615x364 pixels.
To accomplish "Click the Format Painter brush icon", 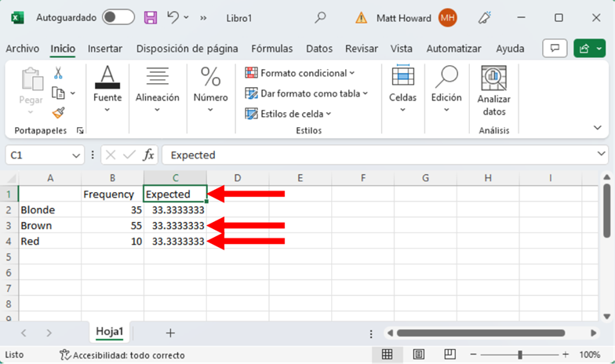I will [x=58, y=112].
